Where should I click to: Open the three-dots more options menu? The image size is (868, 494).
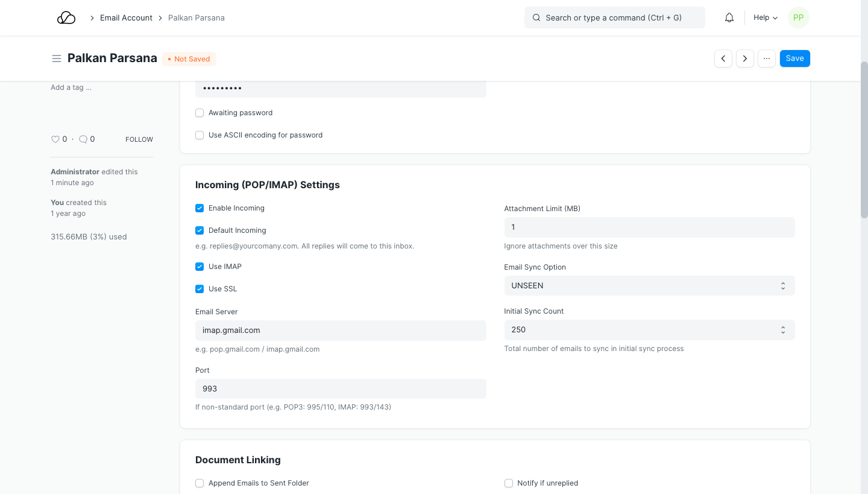click(767, 59)
